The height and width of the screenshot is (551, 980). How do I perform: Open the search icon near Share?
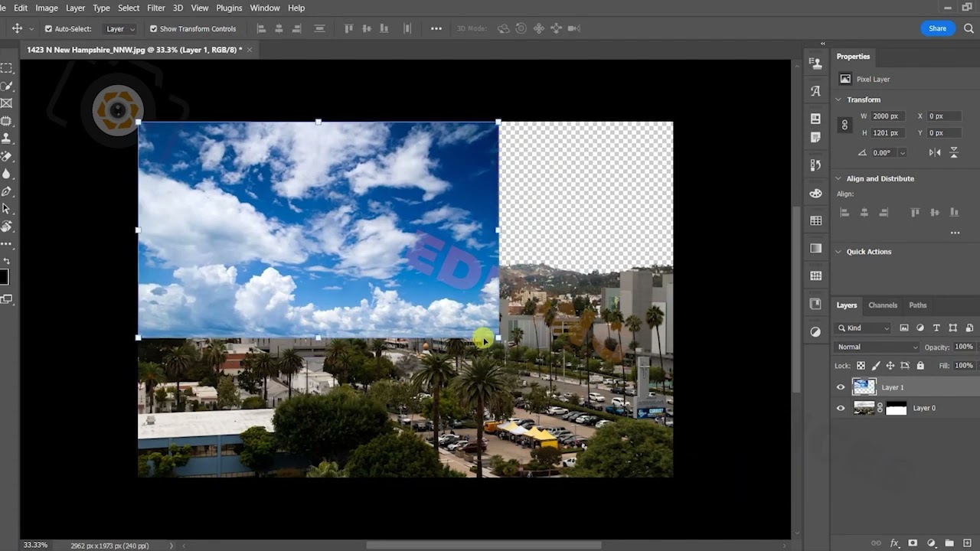coord(969,28)
